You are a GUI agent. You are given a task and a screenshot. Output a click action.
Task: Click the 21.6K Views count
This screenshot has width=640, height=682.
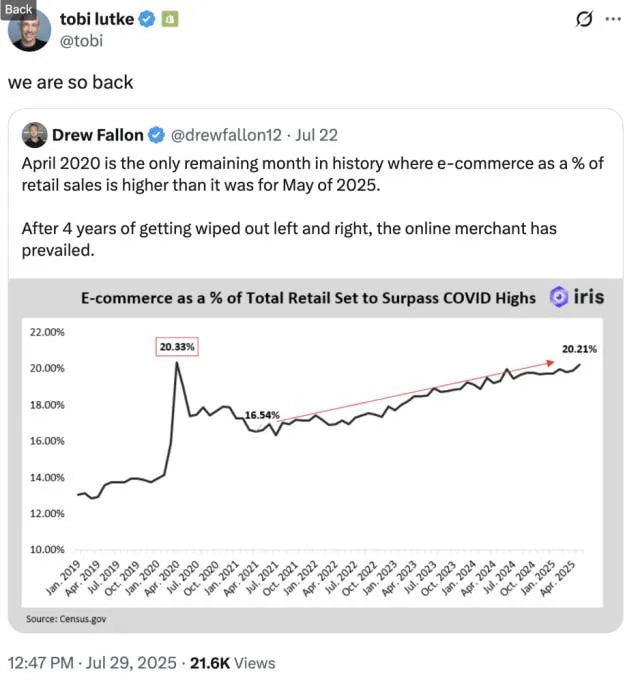pyautogui.click(x=233, y=663)
